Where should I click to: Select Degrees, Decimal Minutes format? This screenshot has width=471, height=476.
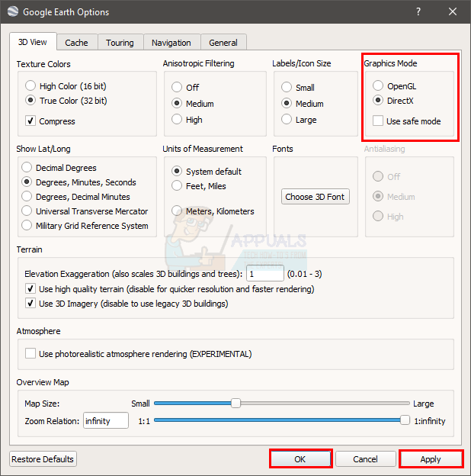tap(27, 196)
